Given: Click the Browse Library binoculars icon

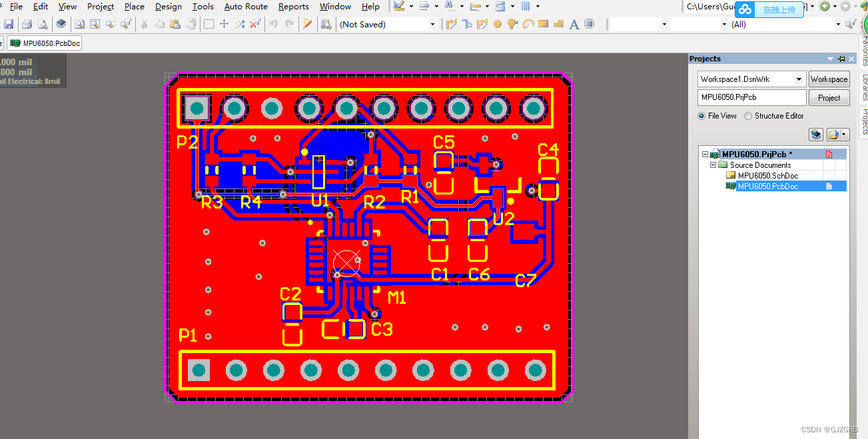Looking at the screenshot, I should (326, 24).
